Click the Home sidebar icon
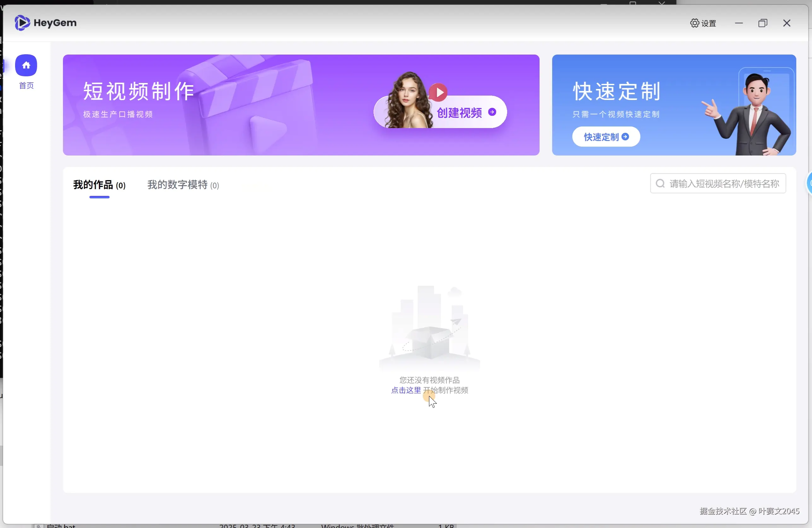812x528 pixels. (26, 65)
